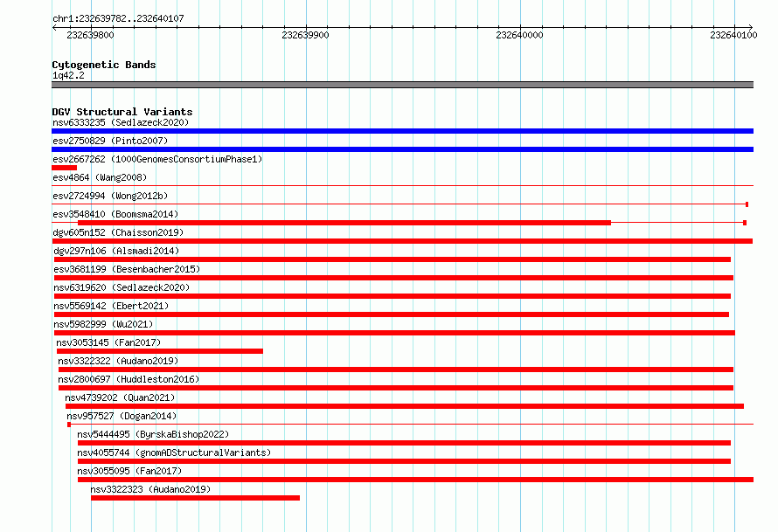
Task: Click the Cytogenetic Bands track title
Action: pyautogui.click(x=104, y=65)
